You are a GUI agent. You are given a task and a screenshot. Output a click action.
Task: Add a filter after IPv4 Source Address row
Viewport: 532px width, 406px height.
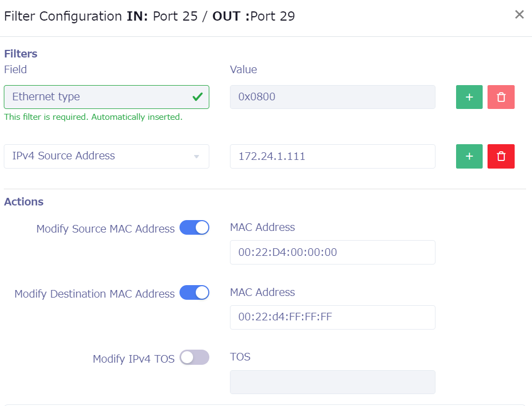(x=469, y=156)
